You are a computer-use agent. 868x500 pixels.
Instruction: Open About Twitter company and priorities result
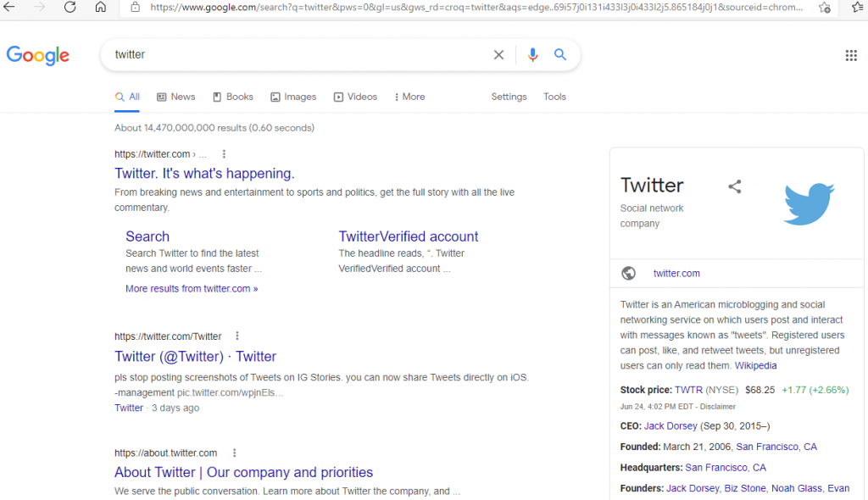243,472
